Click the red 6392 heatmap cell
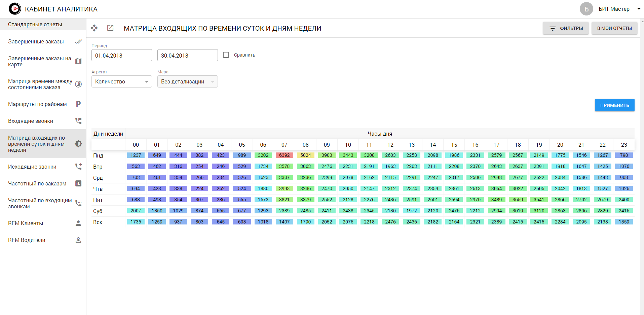This screenshot has height=315, width=644. tap(284, 155)
